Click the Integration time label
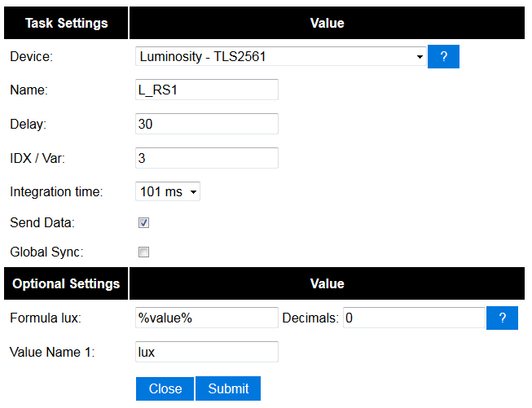532x408 pixels. tap(56, 191)
